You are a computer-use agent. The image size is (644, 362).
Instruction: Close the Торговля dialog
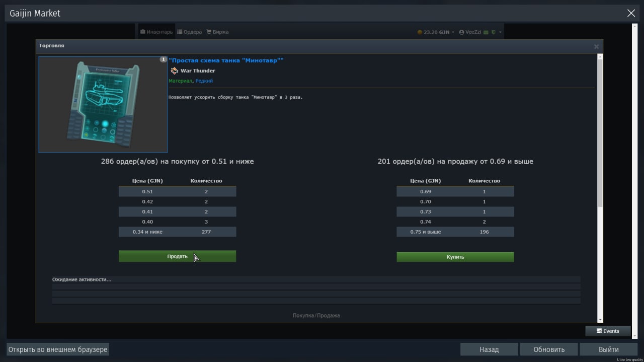[596, 46]
